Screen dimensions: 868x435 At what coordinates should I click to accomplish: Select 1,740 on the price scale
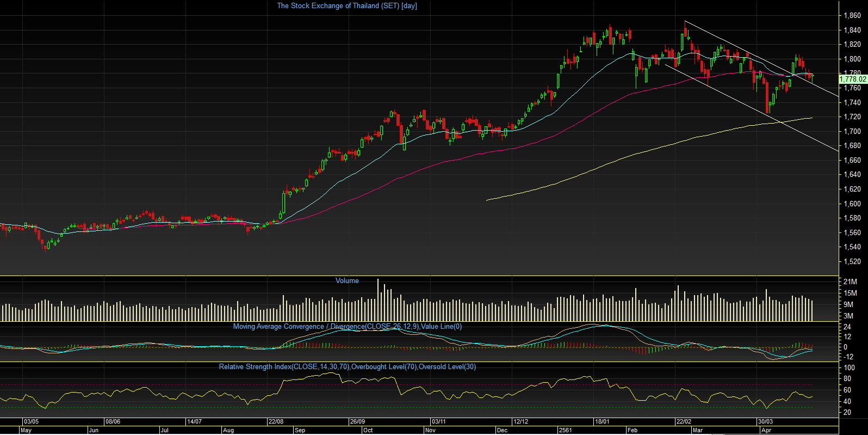(x=852, y=102)
